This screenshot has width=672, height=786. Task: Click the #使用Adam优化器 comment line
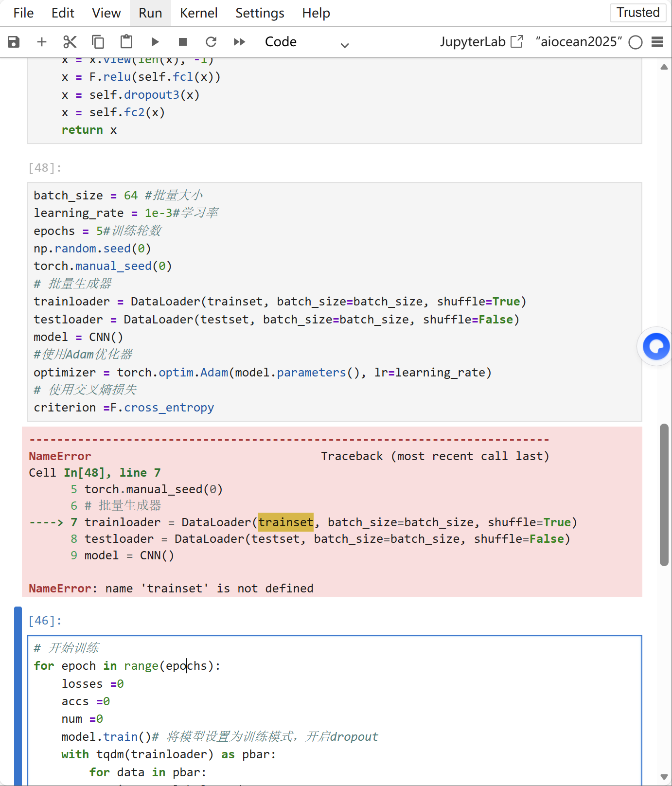coord(83,355)
